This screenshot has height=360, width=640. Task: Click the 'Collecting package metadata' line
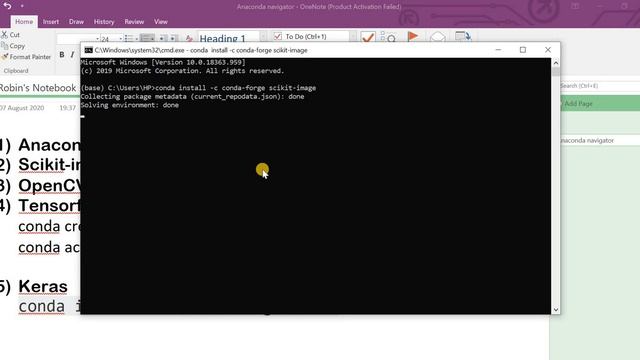(192, 96)
